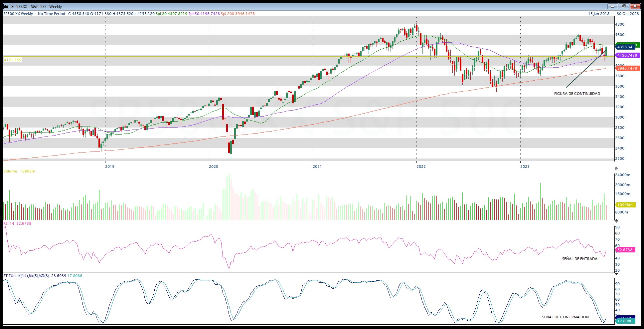The height and width of the screenshot is (329, 644).
Task: Select the FIGURA DE CONTINUIDAD annotation text
Action: click(x=577, y=94)
